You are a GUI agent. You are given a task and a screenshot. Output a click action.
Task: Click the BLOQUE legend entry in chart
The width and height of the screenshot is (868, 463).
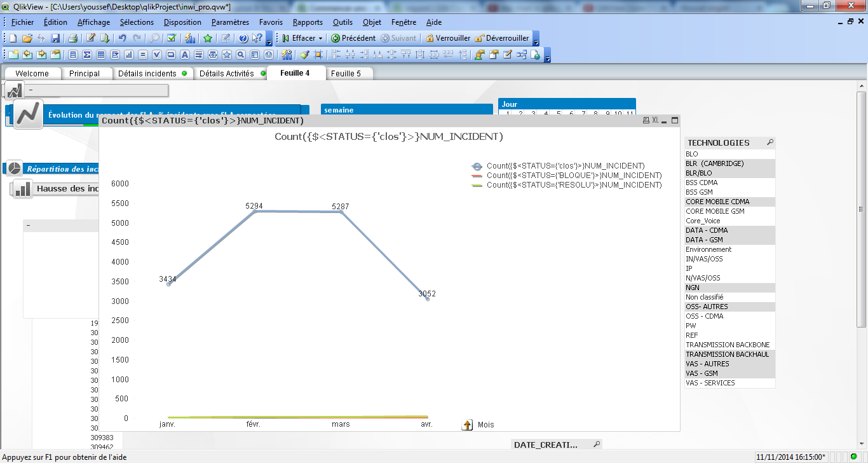point(567,176)
